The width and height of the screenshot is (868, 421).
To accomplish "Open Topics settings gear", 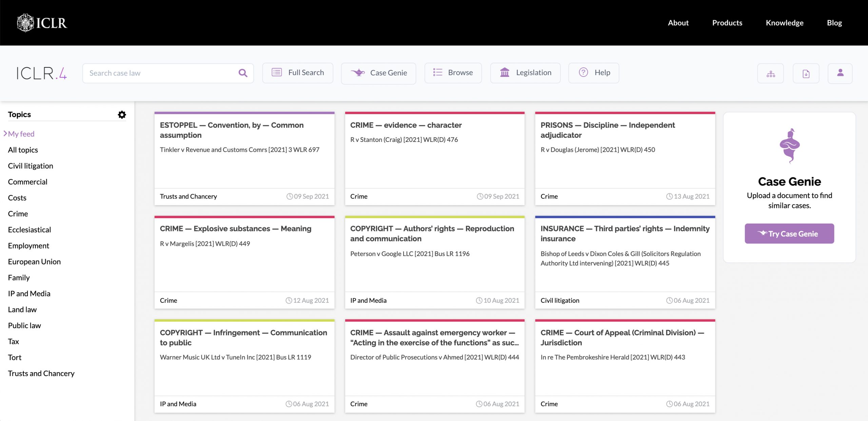I will pyautogui.click(x=122, y=114).
